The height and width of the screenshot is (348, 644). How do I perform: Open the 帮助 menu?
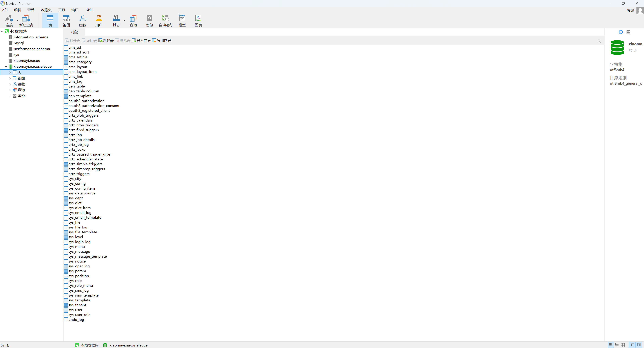(x=90, y=10)
